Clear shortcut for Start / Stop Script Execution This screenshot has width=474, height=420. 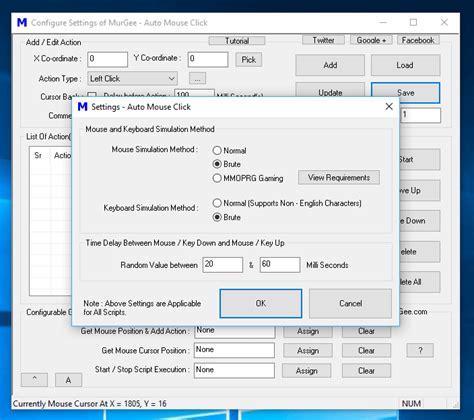point(366,371)
